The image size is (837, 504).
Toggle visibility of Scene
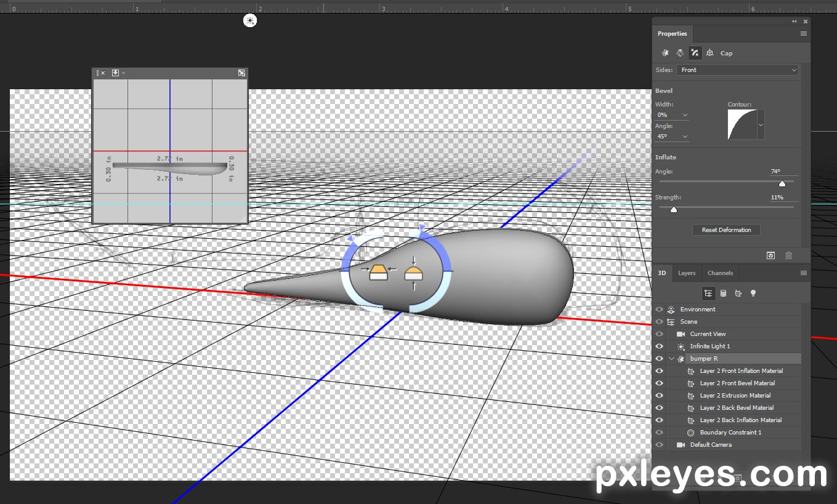pos(659,322)
